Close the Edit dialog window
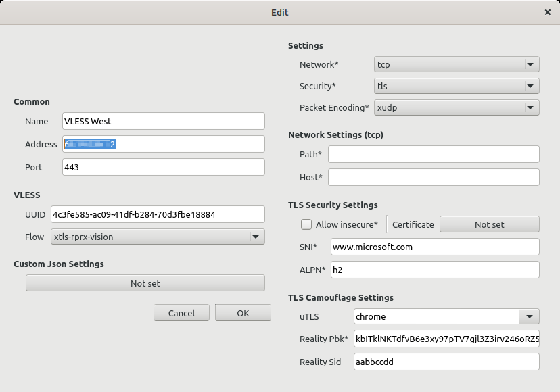The width and height of the screenshot is (560, 392). [x=547, y=12]
